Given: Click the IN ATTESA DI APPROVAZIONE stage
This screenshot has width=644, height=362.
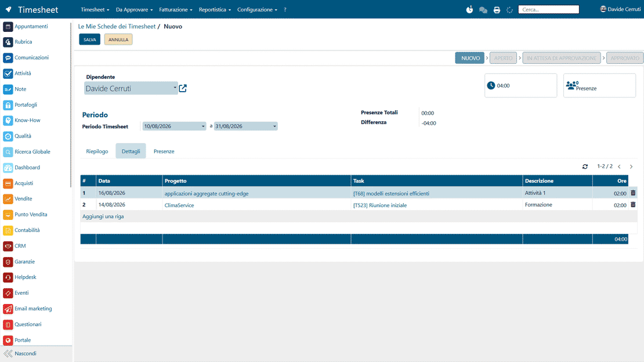Looking at the screenshot, I should point(562,58).
